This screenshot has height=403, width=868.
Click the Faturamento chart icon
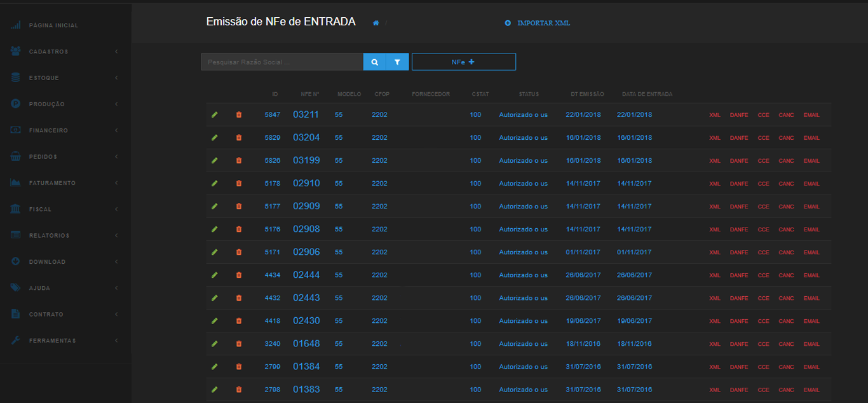[x=16, y=183]
